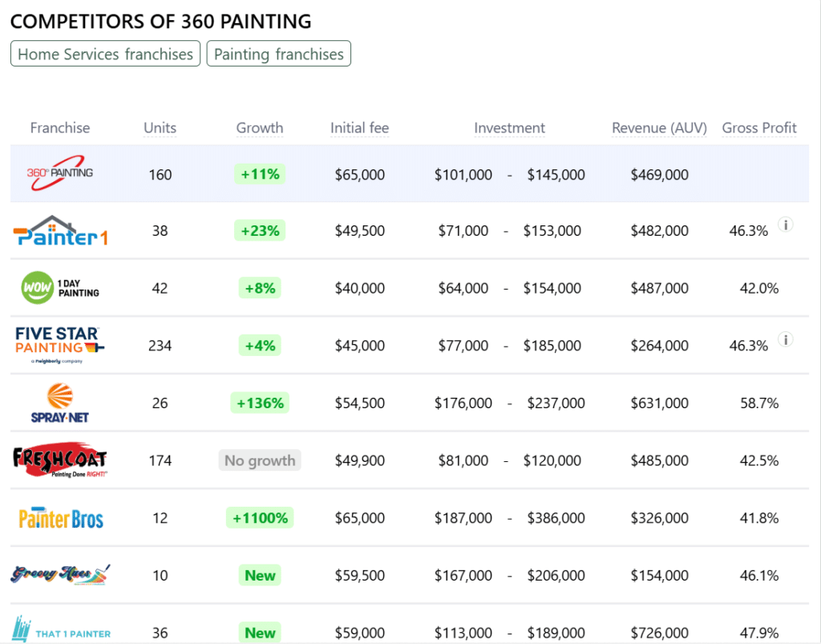Viewport: 821px width, 644px height.
Task: Select the $631,000 revenue cell
Action: click(659, 403)
